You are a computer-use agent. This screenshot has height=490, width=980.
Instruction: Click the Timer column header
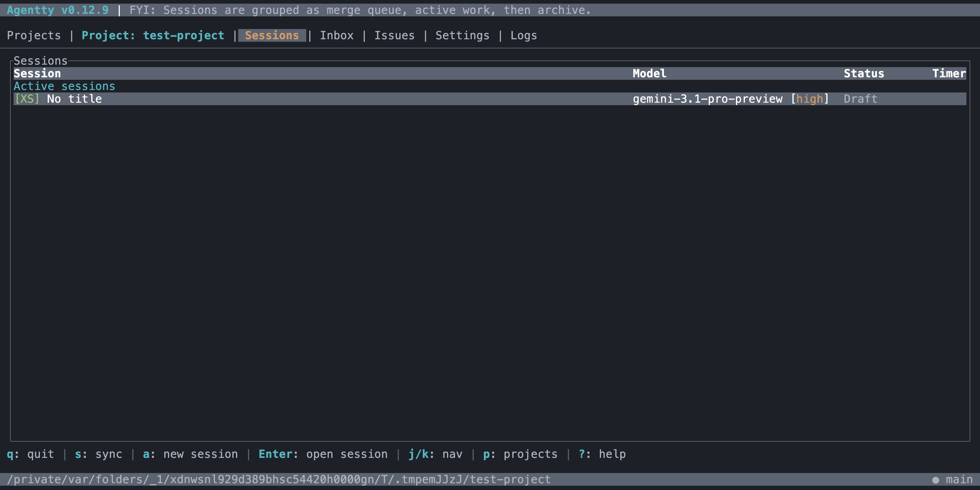[949, 73]
